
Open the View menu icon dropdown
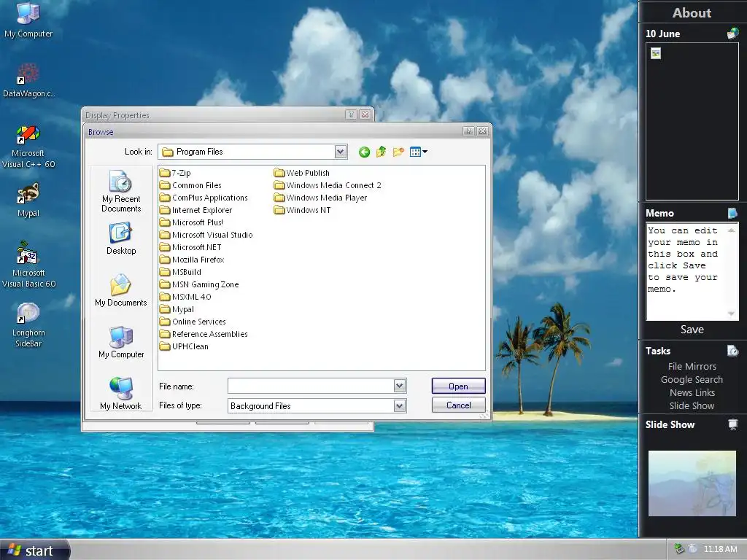[x=418, y=152]
